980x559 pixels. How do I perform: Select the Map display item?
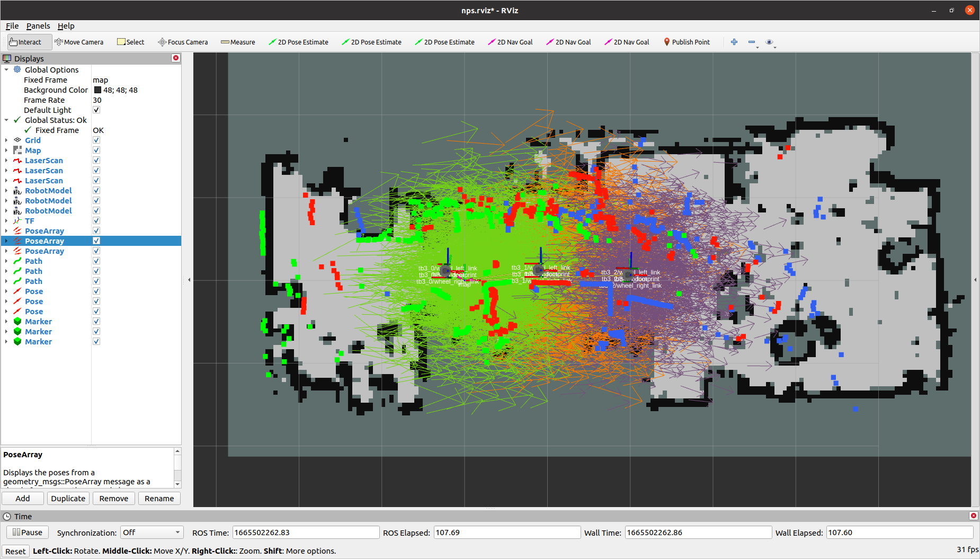(x=33, y=150)
